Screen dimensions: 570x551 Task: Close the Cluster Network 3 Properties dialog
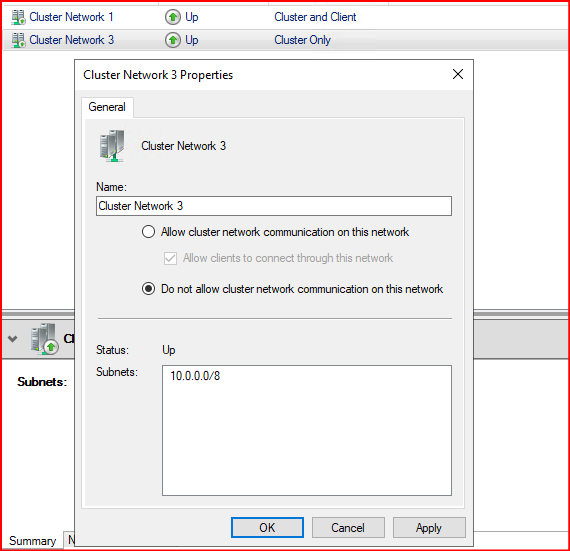[x=458, y=74]
